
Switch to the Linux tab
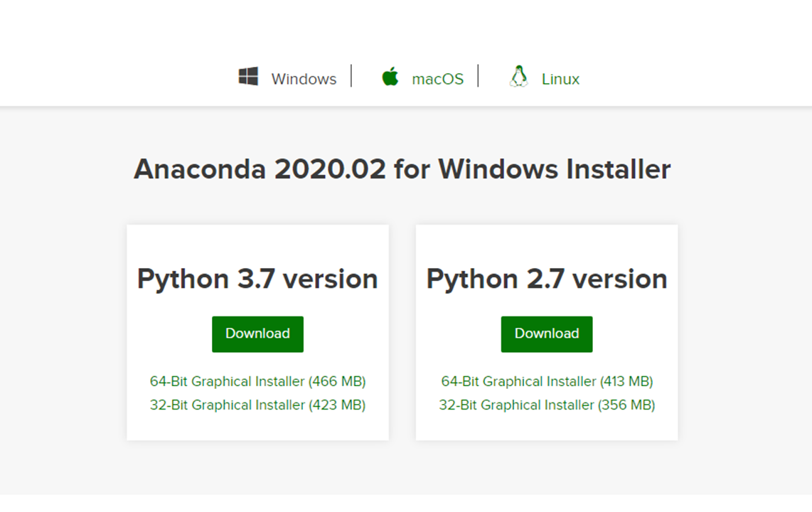click(560, 79)
